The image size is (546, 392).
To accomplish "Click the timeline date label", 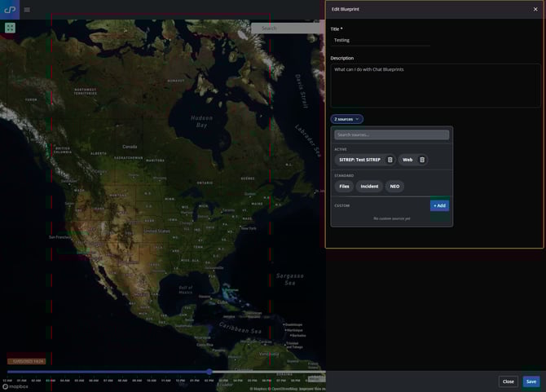I will (x=26, y=360).
